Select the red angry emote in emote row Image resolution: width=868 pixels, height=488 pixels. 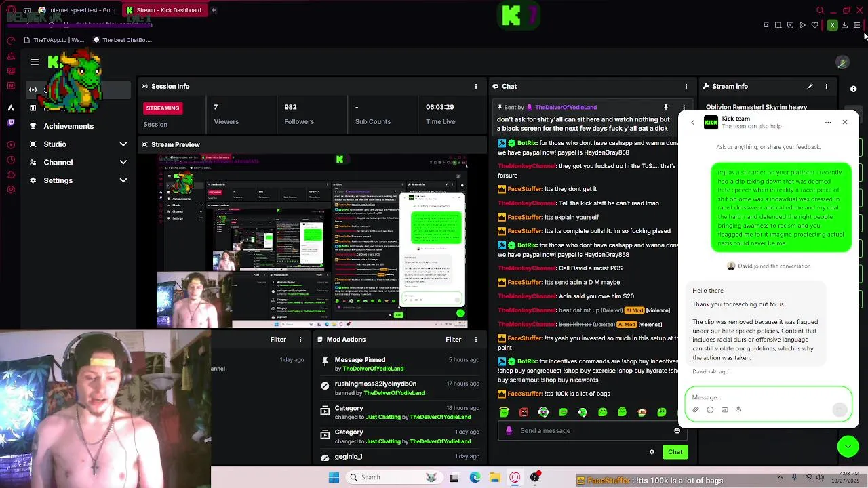pos(524,412)
